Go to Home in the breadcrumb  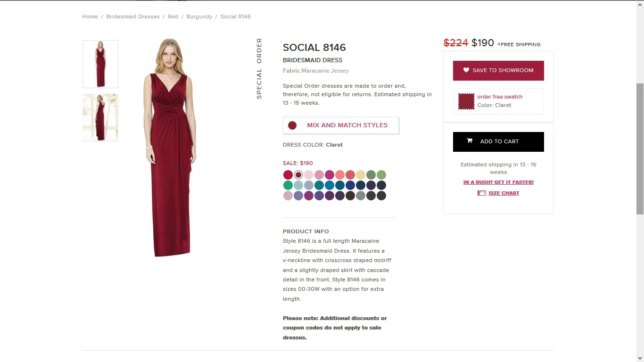(90, 16)
